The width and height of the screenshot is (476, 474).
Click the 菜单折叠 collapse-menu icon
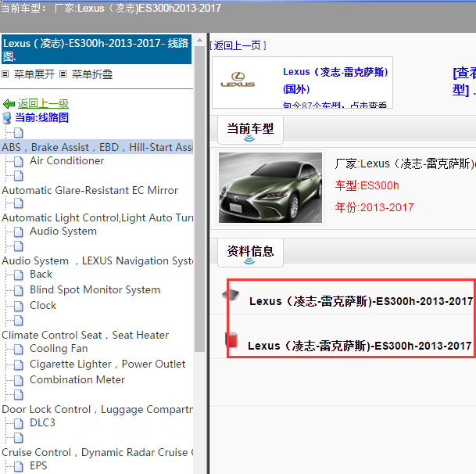(63, 74)
